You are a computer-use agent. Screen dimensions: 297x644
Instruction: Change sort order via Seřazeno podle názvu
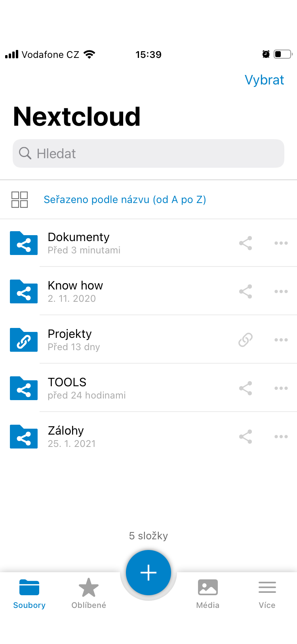[x=125, y=199]
